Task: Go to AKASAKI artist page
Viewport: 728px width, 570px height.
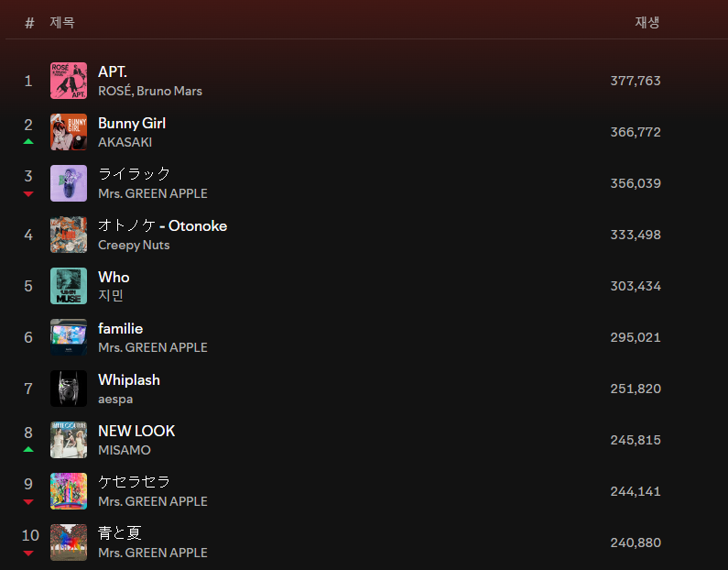Action: (x=125, y=142)
